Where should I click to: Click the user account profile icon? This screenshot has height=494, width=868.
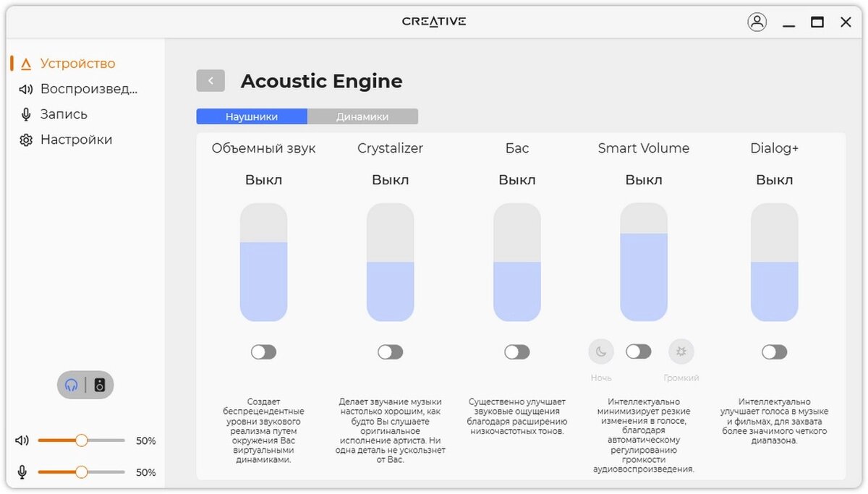coord(757,22)
